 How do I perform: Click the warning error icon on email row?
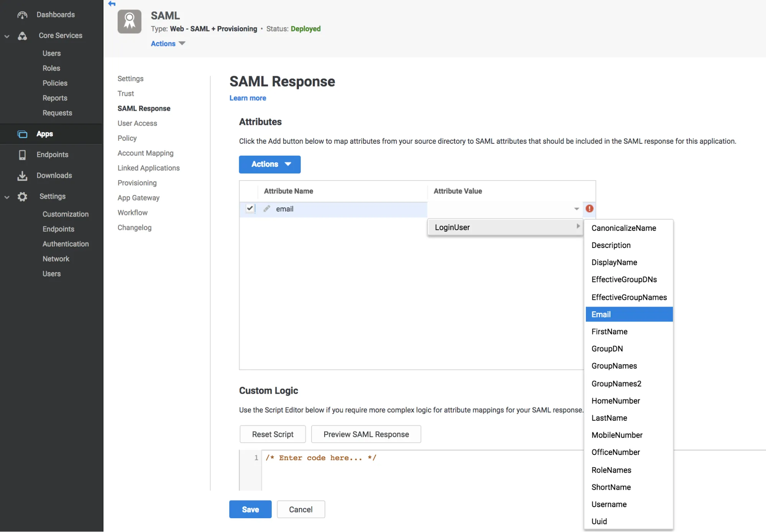pyautogui.click(x=589, y=209)
